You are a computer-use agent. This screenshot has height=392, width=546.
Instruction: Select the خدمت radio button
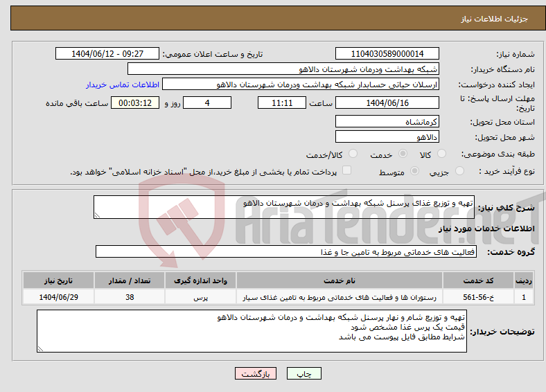coord(403,154)
